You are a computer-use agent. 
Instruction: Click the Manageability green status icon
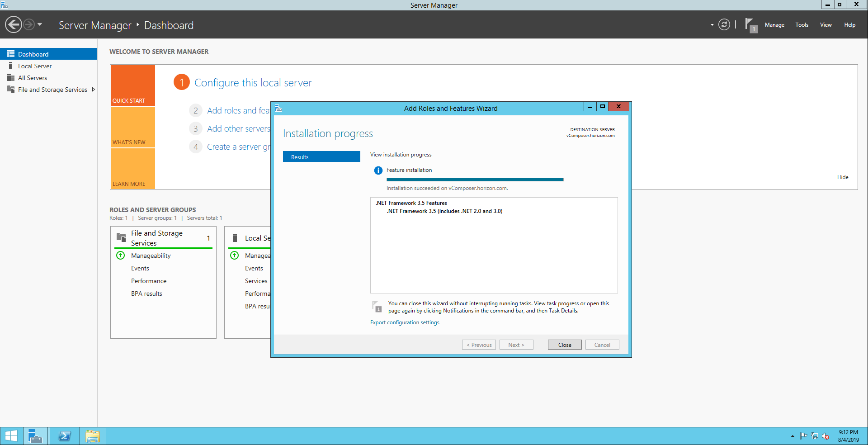coord(121,256)
